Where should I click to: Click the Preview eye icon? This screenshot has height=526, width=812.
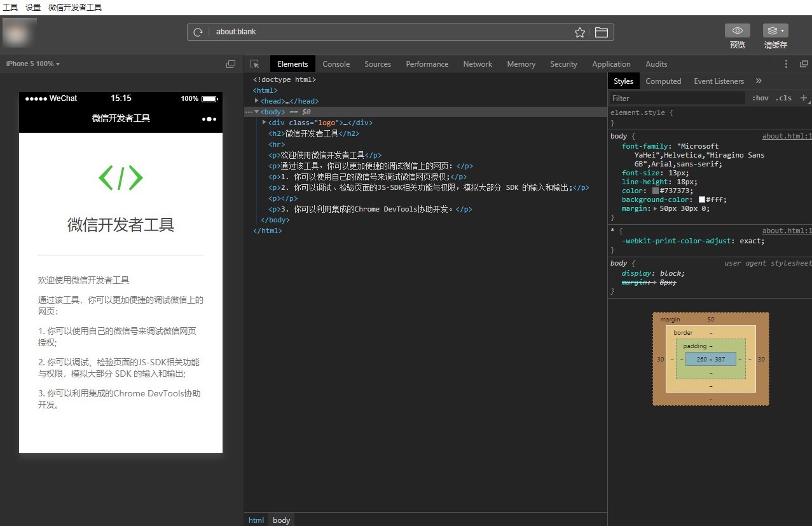(737, 30)
